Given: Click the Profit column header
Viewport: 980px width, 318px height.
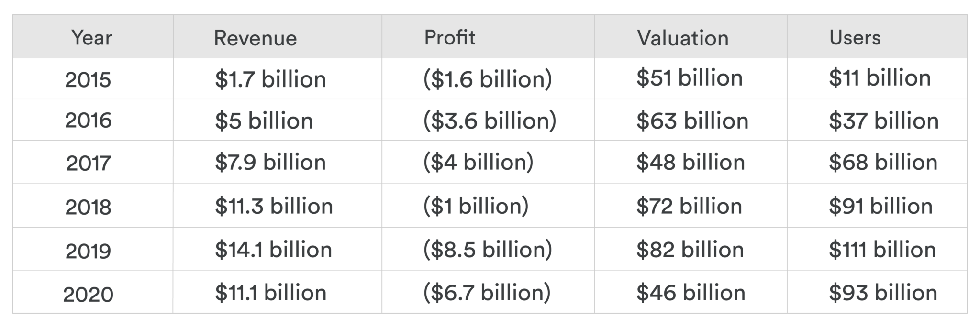Looking at the screenshot, I should (449, 38).
